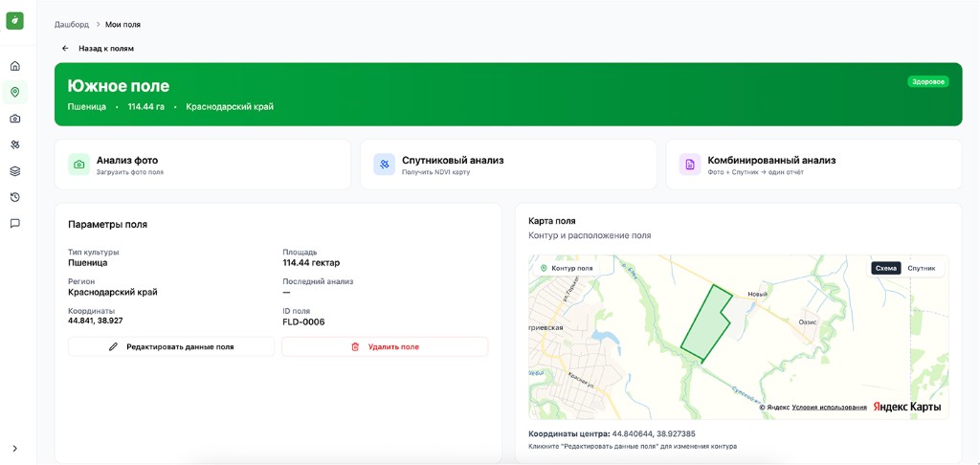Click Редактировать данные поля button
The width and height of the screenshot is (980, 465).
pyautogui.click(x=171, y=346)
